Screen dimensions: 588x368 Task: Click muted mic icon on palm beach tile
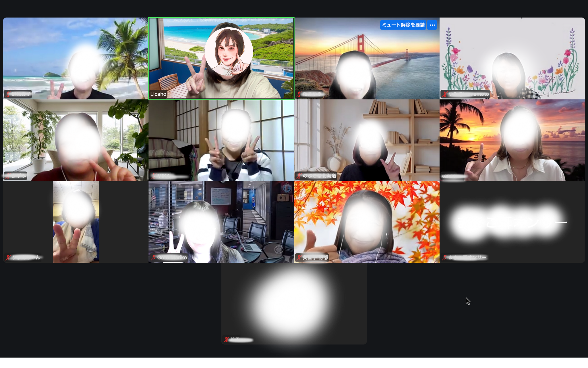pos(8,94)
